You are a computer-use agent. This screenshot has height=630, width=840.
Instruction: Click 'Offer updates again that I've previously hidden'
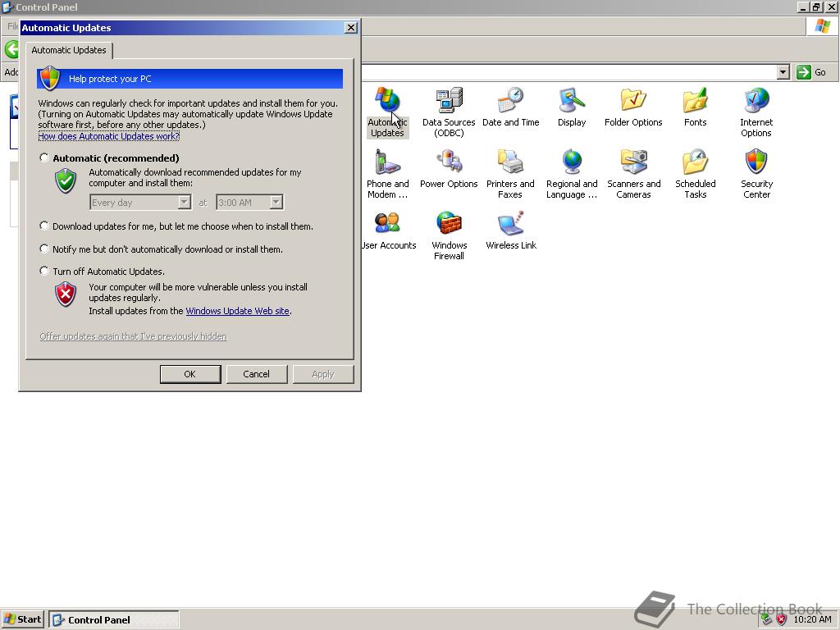(134, 336)
